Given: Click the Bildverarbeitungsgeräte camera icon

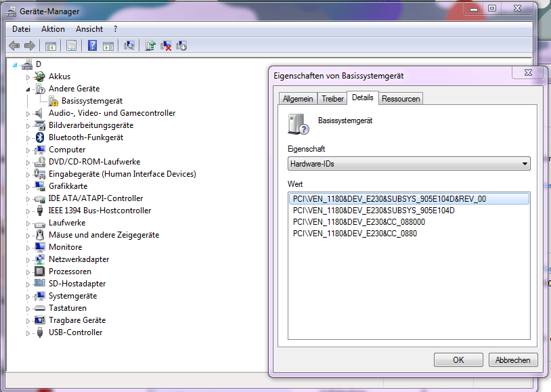Looking at the screenshot, I should point(40,125).
